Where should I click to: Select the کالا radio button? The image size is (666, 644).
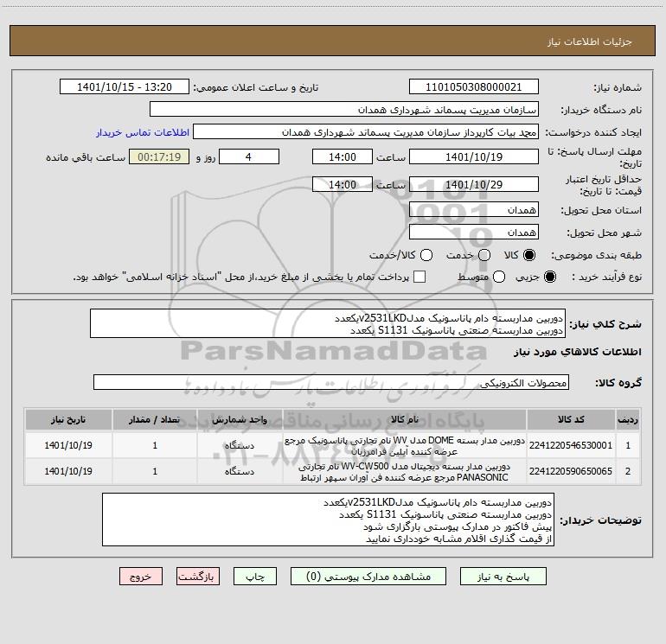point(529,255)
